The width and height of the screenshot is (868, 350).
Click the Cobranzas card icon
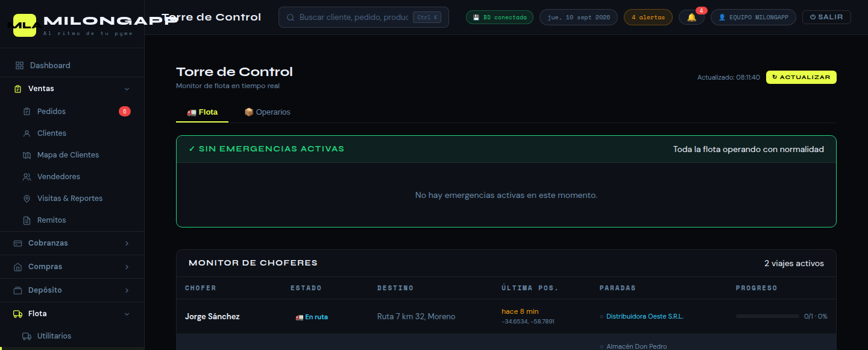pos(18,243)
